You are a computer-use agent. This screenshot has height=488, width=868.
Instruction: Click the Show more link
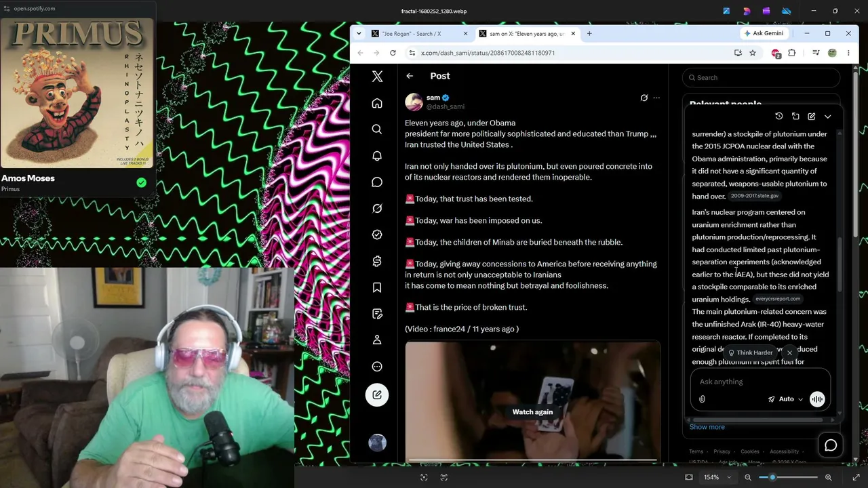(707, 427)
